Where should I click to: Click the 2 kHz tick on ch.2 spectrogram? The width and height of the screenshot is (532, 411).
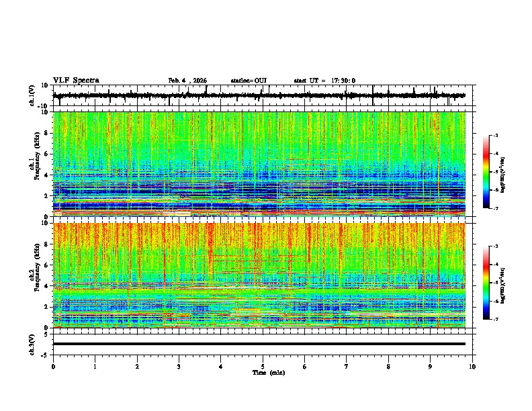(x=46, y=307)
